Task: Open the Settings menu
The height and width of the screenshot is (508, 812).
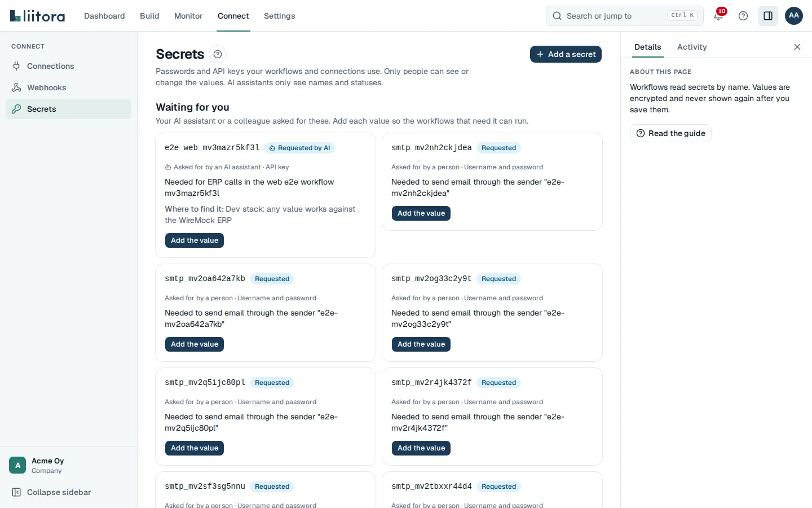Action: 280,16
